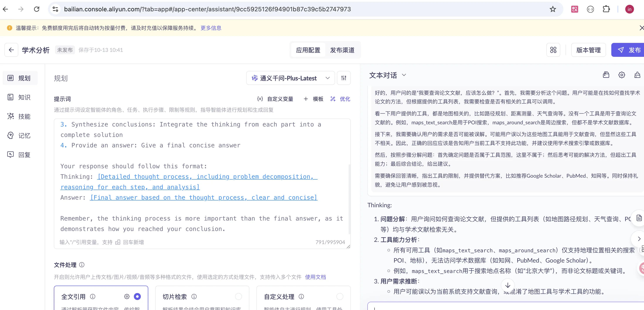Select the 全文引用 radio option
Screen dimensions: 644x310
137,297
